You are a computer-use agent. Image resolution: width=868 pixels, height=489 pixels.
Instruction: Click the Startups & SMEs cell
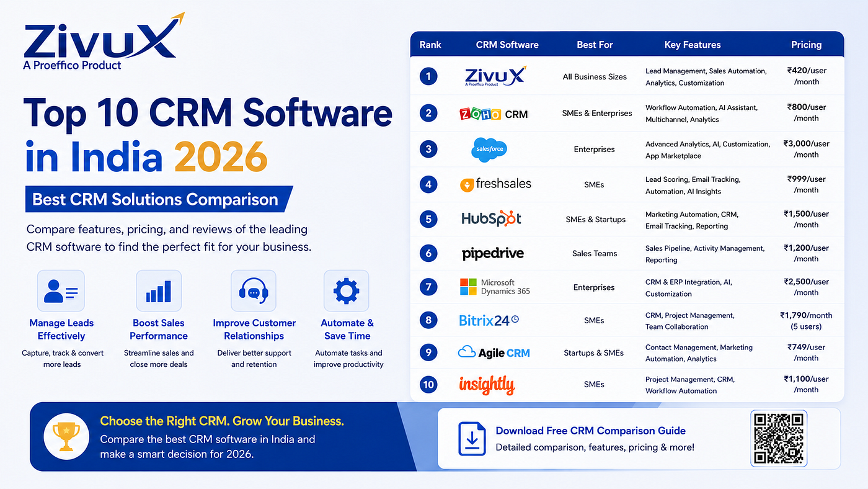594,352
